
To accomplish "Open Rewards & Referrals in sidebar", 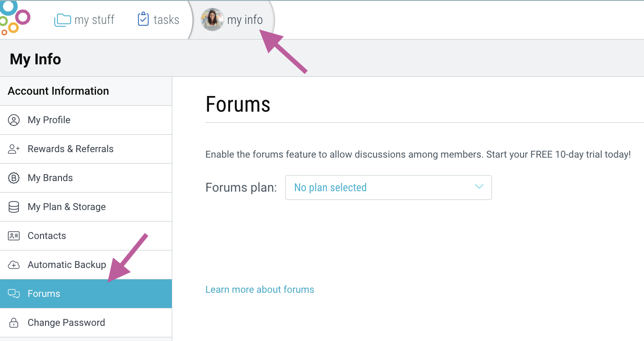I will [70, 149].
